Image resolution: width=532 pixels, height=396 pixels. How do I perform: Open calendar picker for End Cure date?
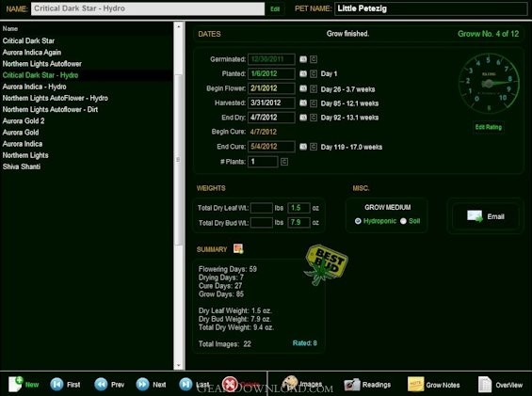303,147
